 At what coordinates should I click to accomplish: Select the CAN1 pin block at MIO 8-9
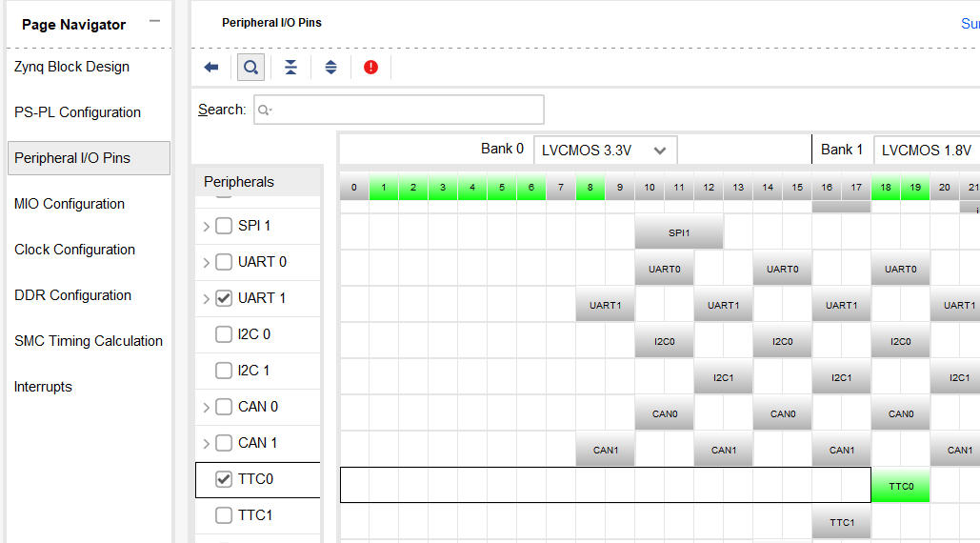605,450
